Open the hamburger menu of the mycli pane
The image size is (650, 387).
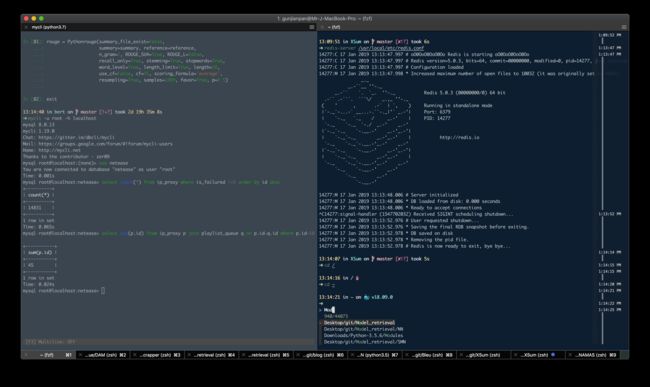[x=312, y=27]
